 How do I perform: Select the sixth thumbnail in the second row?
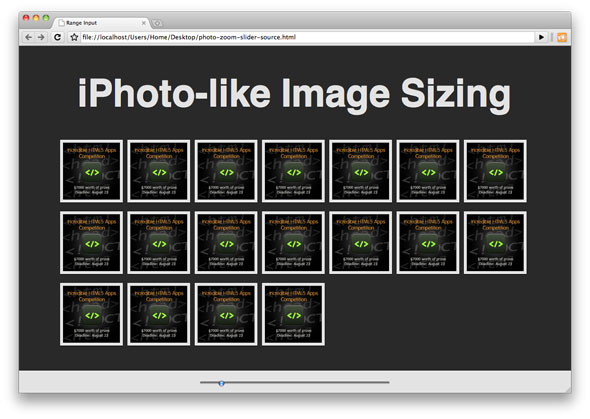428,243
